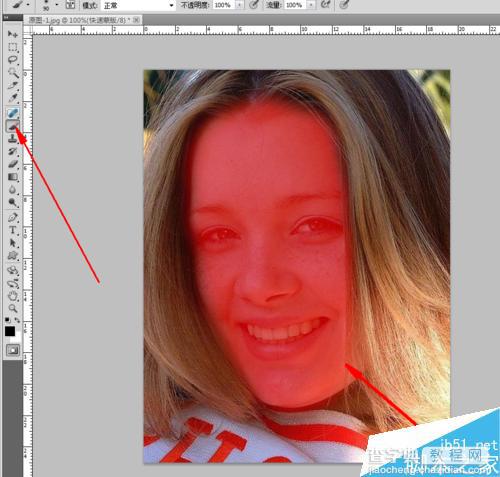This screenshot has height=477, width=500.
Task: Pick the Quick Selection tool
Action: pyautogui.click(x=13, y=72)
